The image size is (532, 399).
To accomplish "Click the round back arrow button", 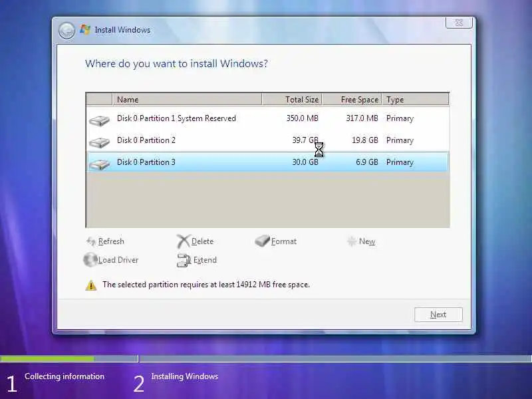I will pos(66,31).
